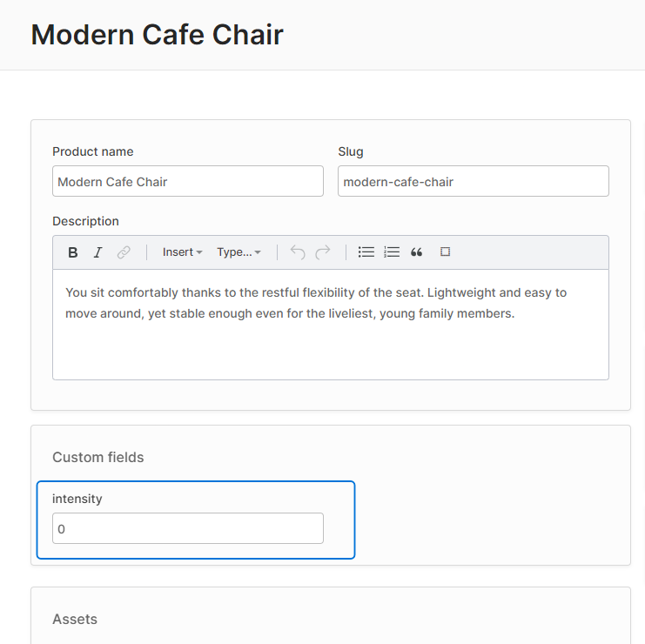This screenshot has width=645, height=644.
Task: Open the Insert dropdown menu
Action: tap(182, 252)
